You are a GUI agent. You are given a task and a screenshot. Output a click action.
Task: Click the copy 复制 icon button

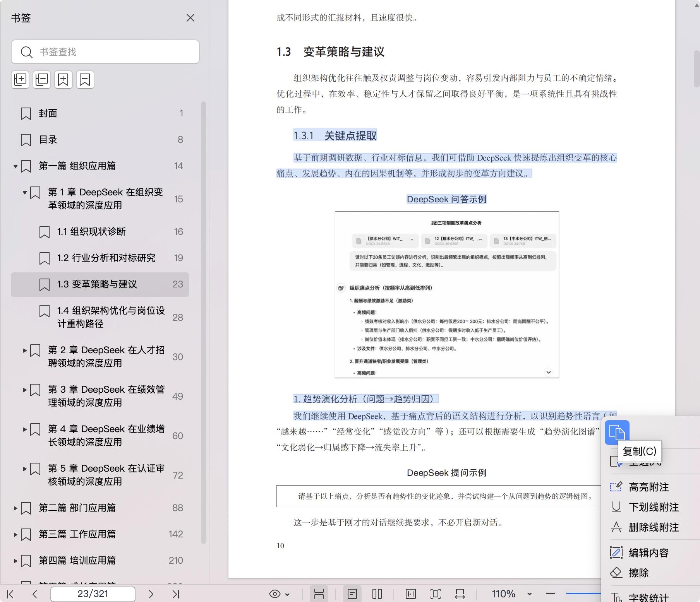(617, 432)
